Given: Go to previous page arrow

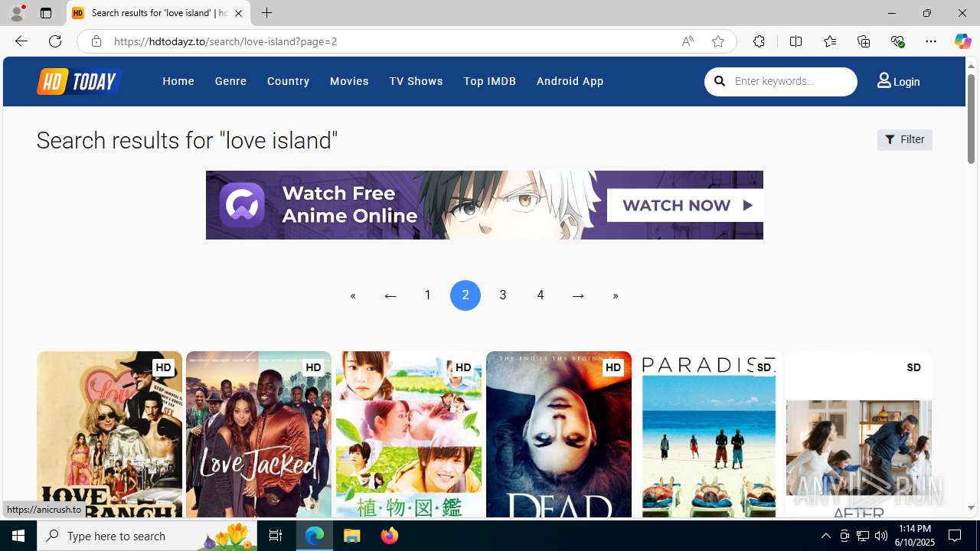Looking at the screenshot, I should pos(390,295).
